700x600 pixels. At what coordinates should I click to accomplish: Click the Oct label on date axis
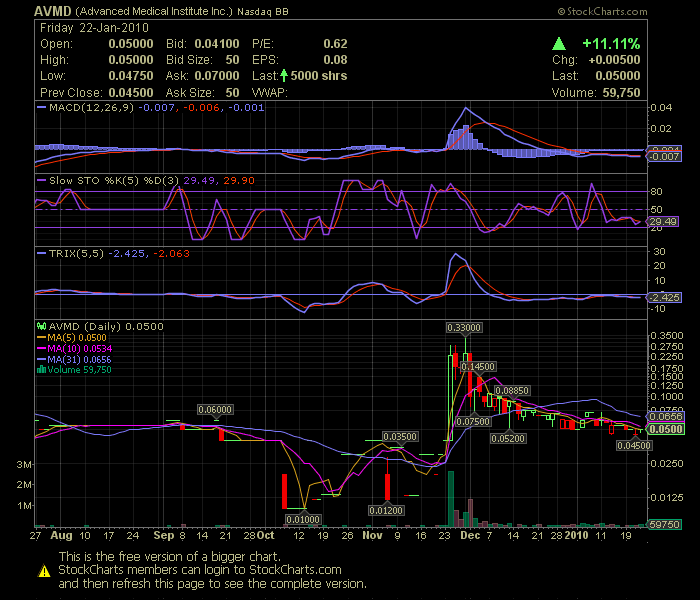(266, 535)
